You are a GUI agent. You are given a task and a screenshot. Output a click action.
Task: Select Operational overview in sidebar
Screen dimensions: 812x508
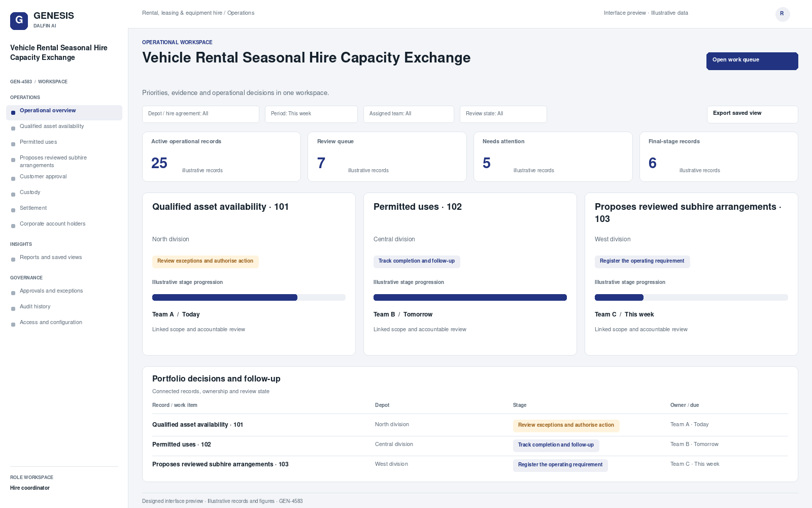click(64, 112)
